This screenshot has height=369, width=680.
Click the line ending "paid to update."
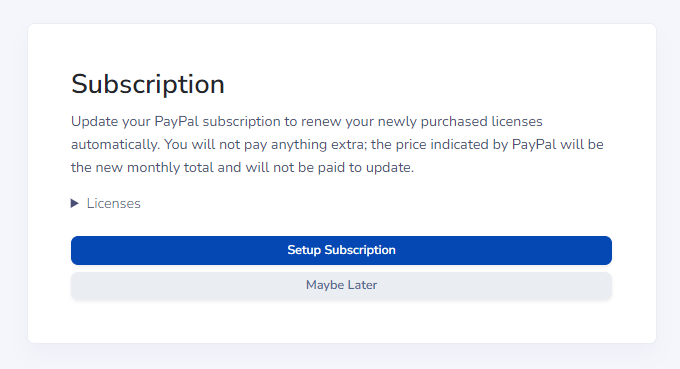242,167
